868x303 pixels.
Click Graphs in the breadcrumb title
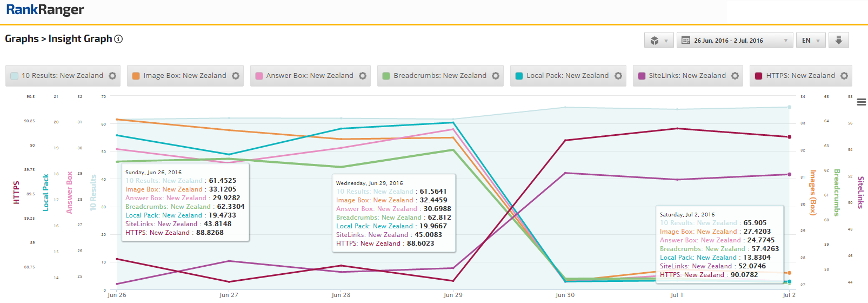click(22, 39)
